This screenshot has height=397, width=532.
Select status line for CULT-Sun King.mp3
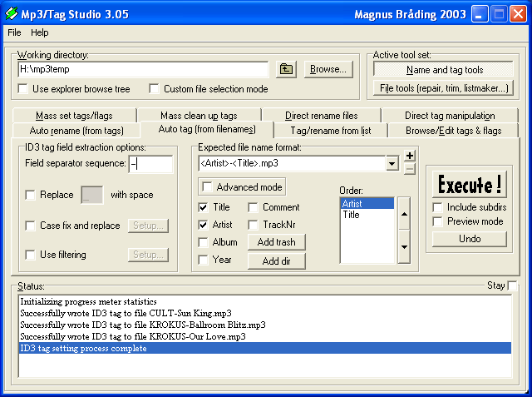pyautogui.click(x=265, y=313)
